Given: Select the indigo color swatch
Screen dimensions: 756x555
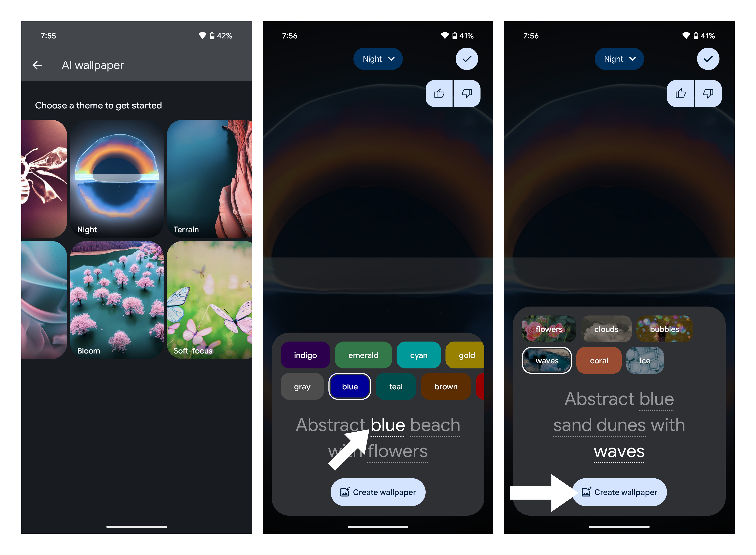Looking at the screenshot, I should coord(304,354).
